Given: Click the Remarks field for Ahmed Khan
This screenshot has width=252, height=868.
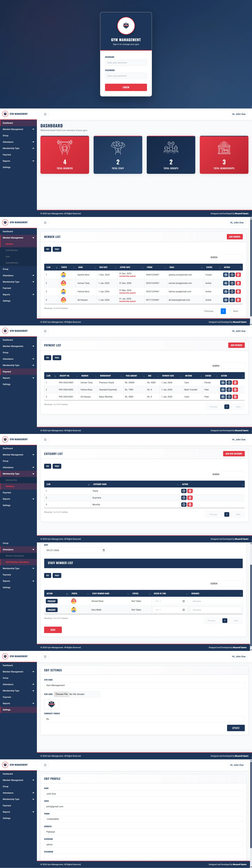Looking at the screenshot, I should pyautogui.click(x=216, y=601).
